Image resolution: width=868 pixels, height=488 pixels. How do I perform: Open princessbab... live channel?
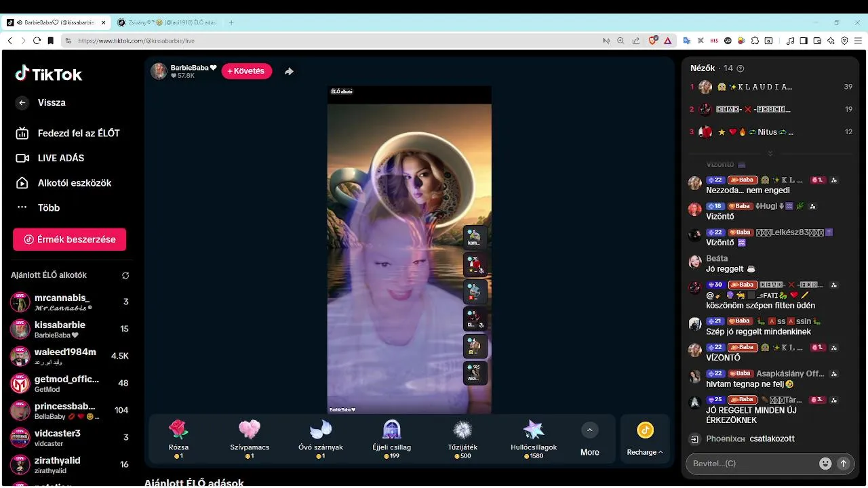coord(69,410)
